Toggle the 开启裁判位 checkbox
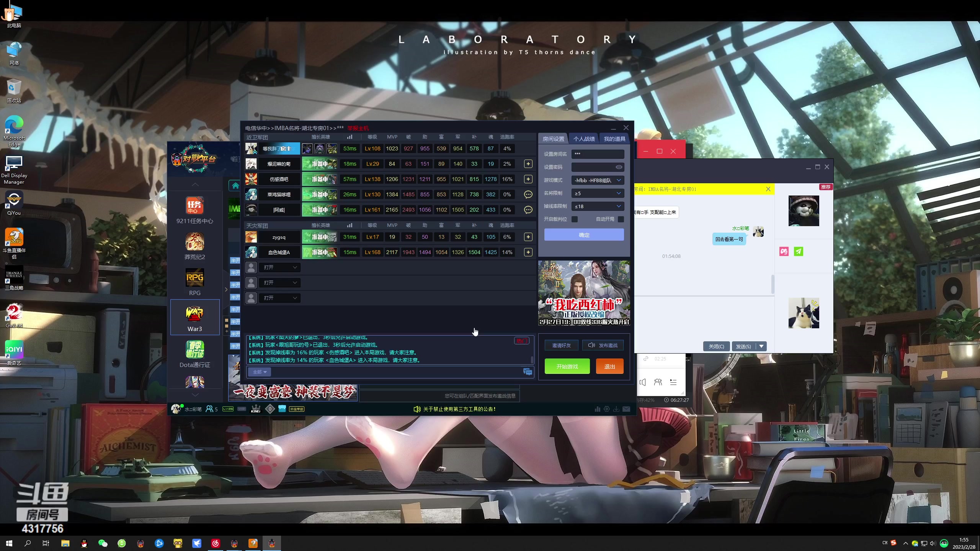980x551 pixels. click(x=575, y=219)
